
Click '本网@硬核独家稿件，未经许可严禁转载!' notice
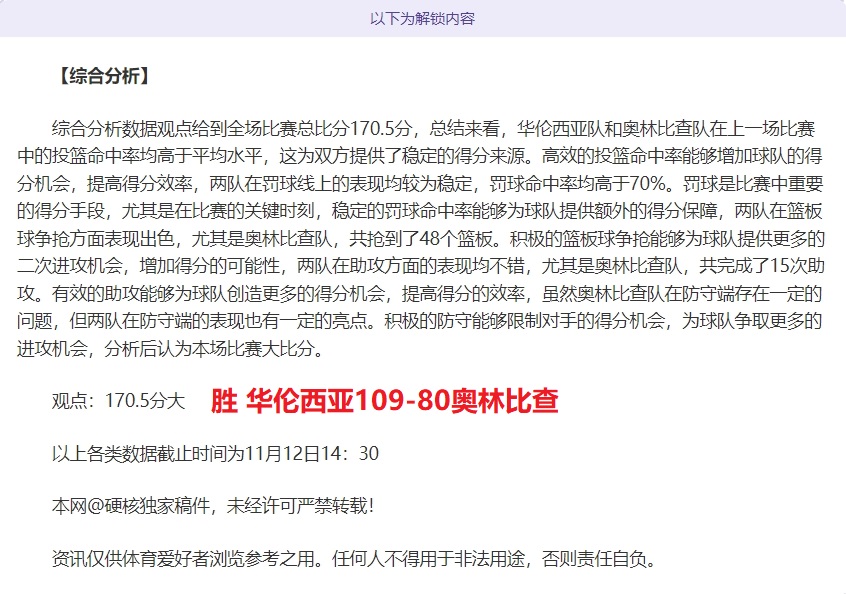click(x=213, y=506)
